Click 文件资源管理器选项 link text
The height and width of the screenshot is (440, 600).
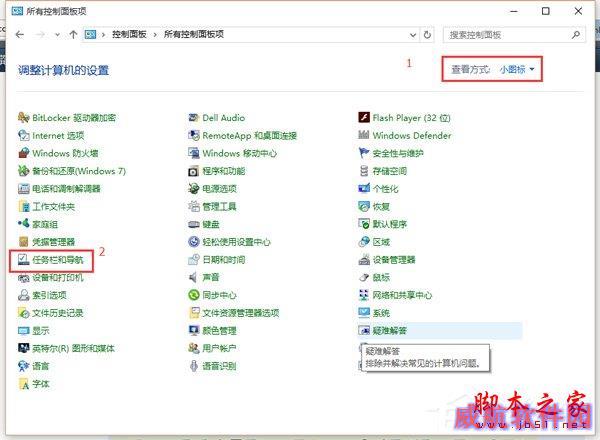[x=241, y=313]
